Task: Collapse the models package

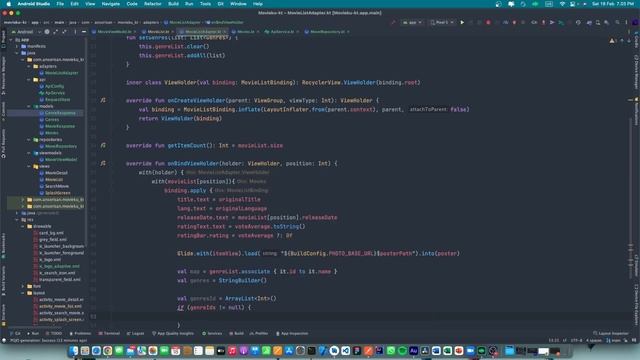Action: (29, 106)
